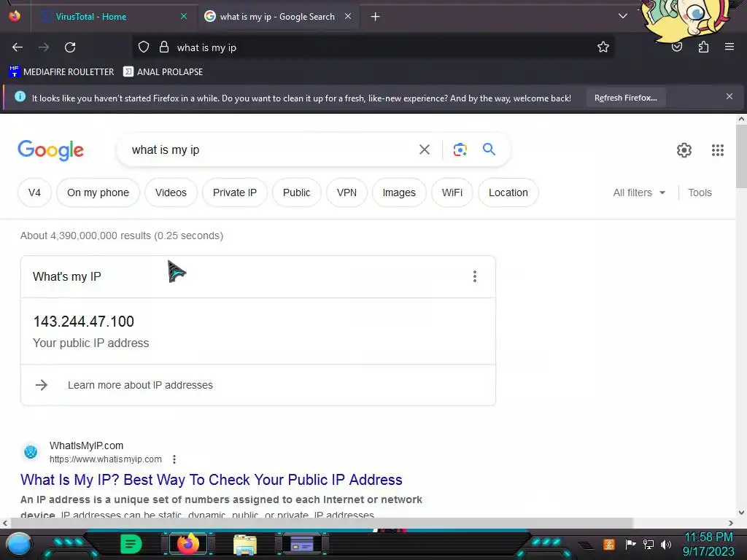Click the IP address 143.244.47.100

(x=84, y=322)
